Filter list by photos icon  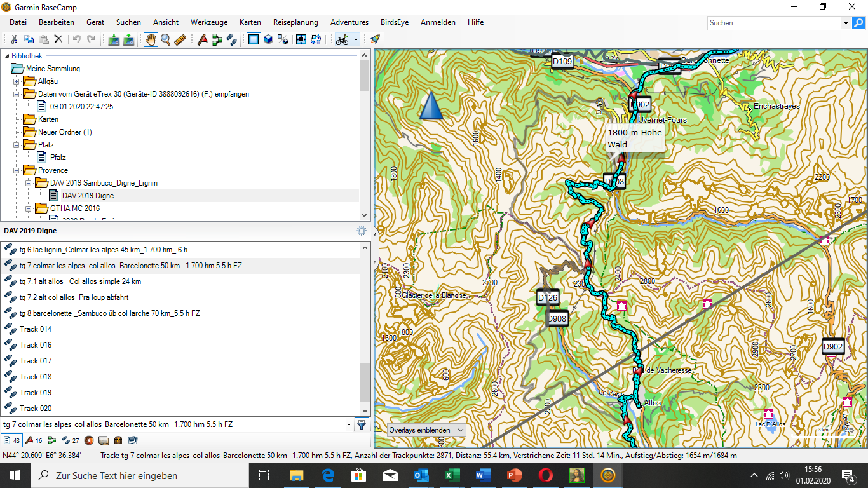tap(133, 440)
